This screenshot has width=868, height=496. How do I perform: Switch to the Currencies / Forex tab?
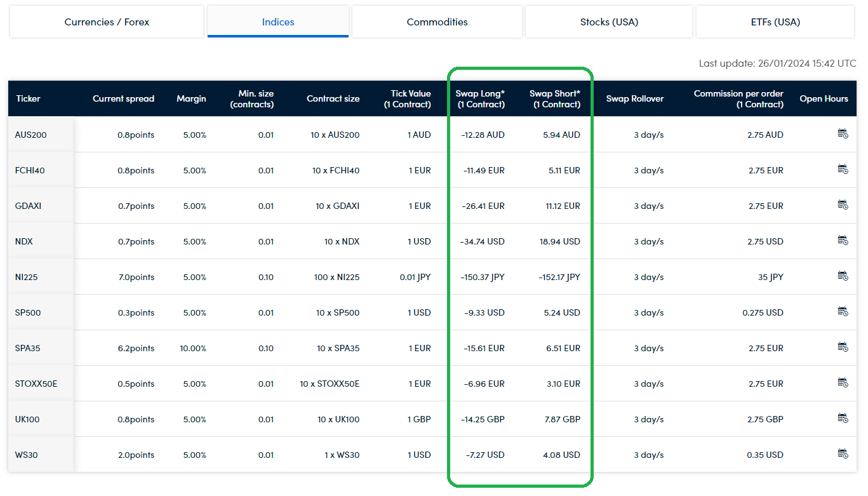[107, 22]
